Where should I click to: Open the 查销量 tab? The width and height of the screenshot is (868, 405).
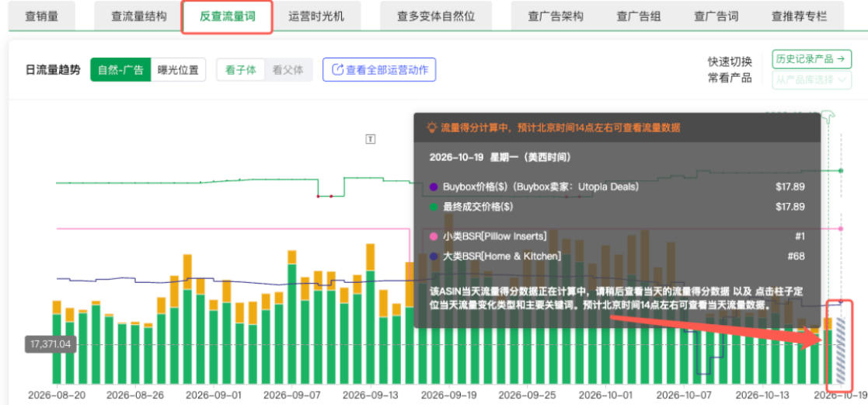tap(41, 16)
